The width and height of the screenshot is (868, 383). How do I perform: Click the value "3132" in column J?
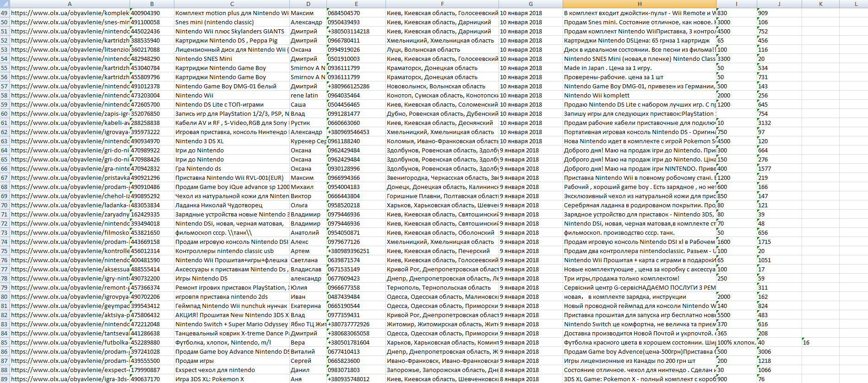(x=779, y=123)
